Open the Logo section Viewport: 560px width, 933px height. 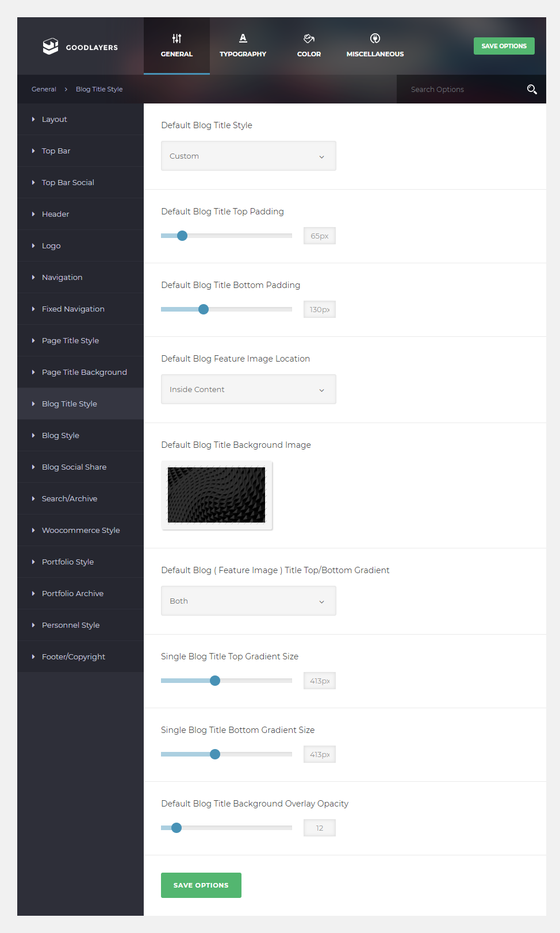80,245
